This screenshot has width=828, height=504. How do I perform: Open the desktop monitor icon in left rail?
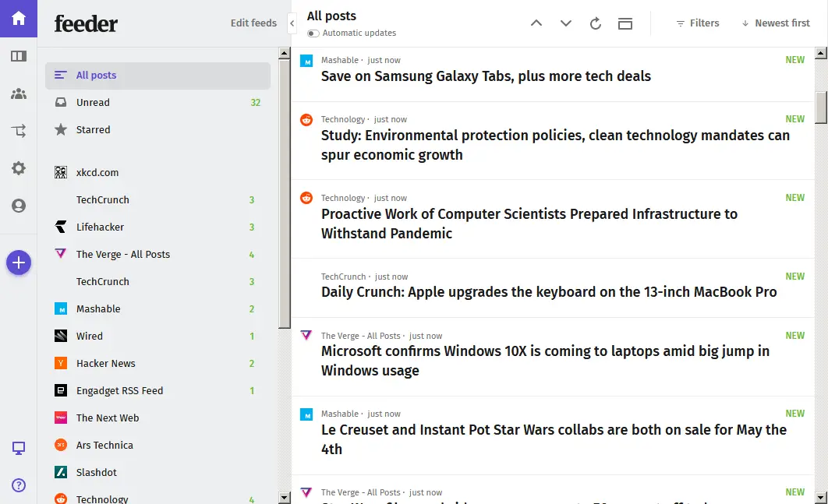click(19, 448)
